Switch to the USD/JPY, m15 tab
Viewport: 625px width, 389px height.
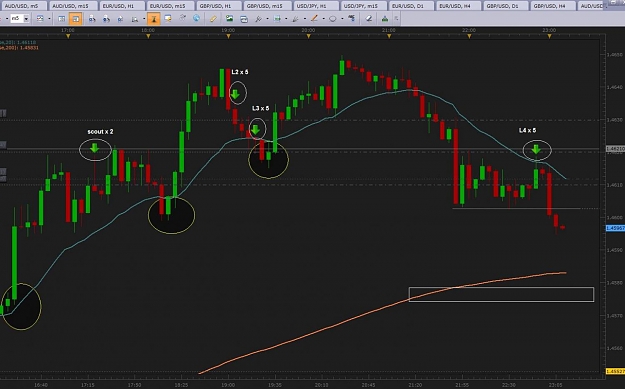click(x=364, y=6)
